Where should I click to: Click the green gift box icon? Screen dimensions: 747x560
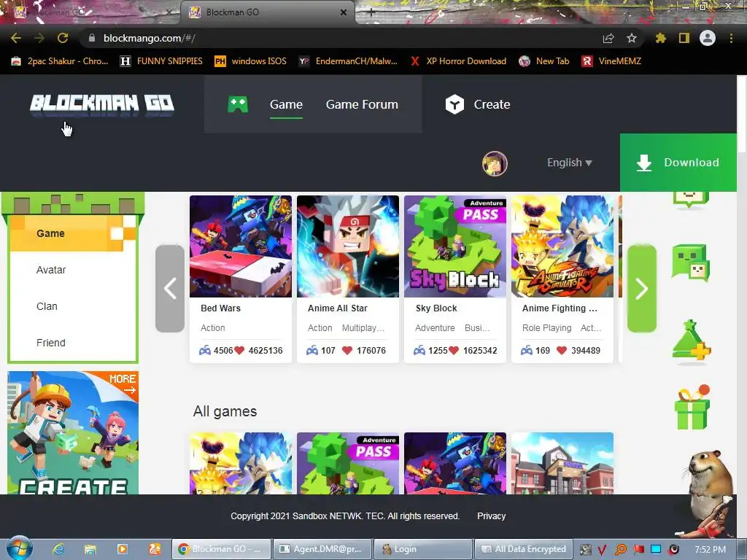(x=692, y=408)
